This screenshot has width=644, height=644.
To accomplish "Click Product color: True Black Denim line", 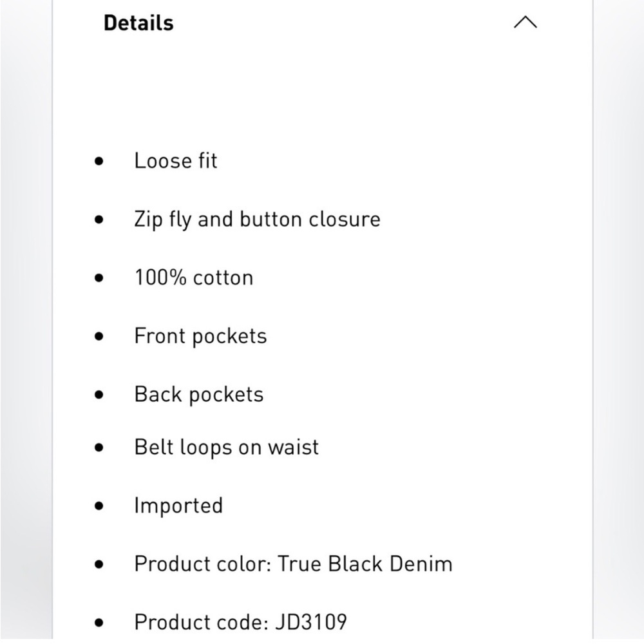I will [293, 564].
